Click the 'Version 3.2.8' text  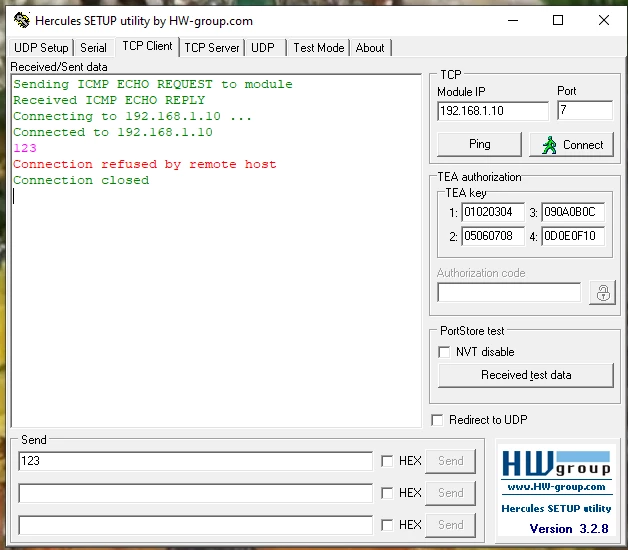[569, 529]
